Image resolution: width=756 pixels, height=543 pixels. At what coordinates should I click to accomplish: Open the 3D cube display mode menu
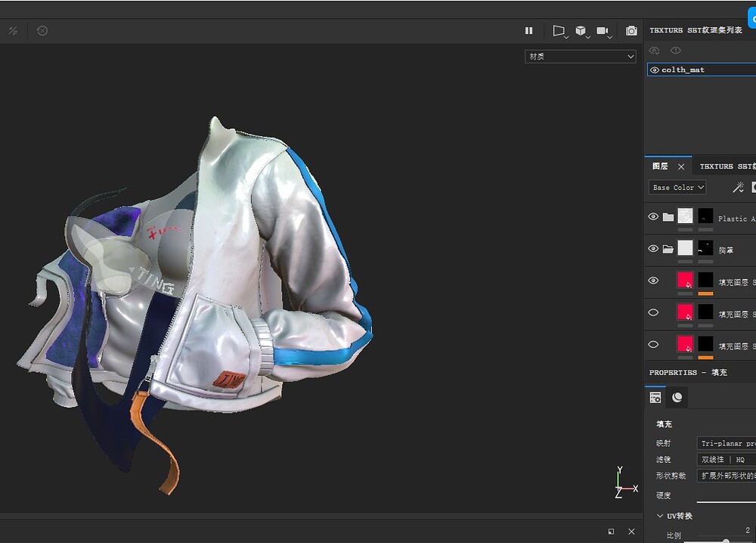click(582, 31)
